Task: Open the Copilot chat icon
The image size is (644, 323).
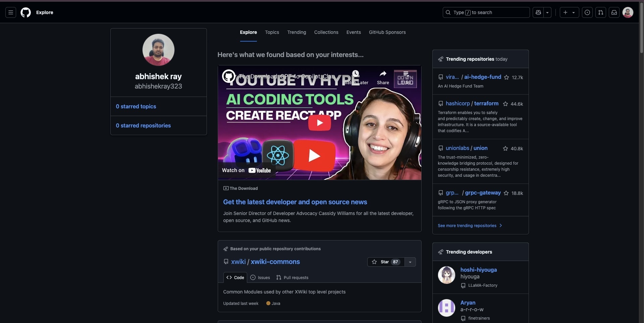Action: tap(538, 12)
